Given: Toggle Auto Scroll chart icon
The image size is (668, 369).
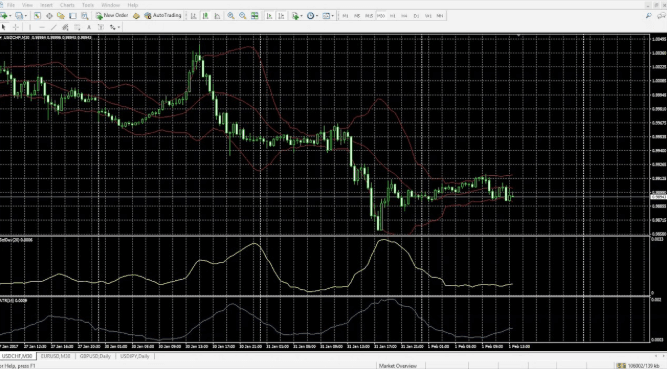Looking at the screenshot, I should [269, 16].
